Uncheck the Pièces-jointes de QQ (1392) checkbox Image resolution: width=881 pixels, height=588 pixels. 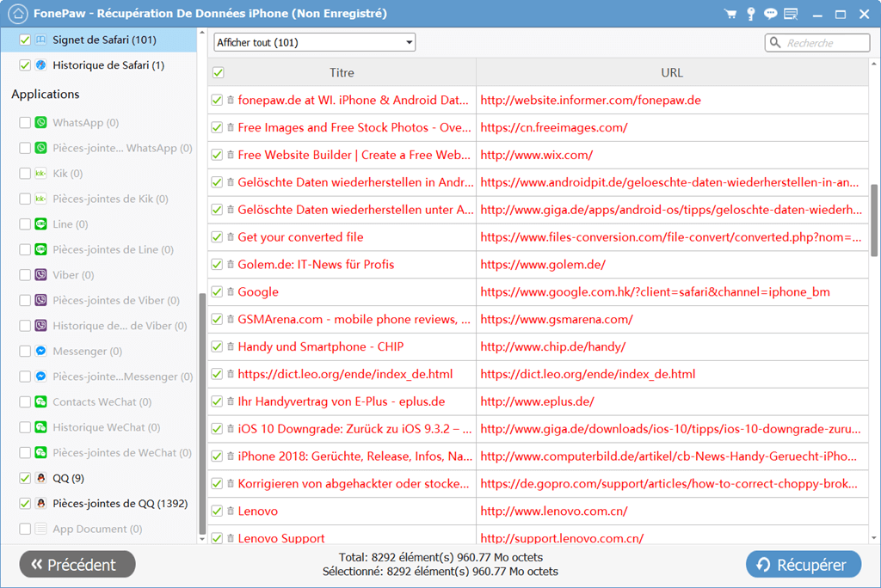pyautogui.click(x=25, y=503)
